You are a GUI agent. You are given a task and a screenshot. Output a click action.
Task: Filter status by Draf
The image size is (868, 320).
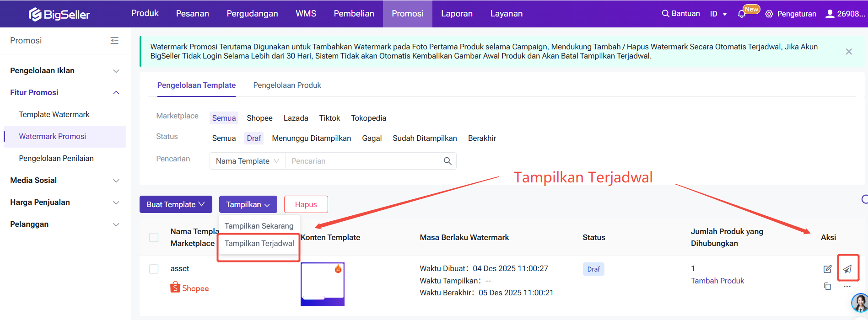pos(253,138)
